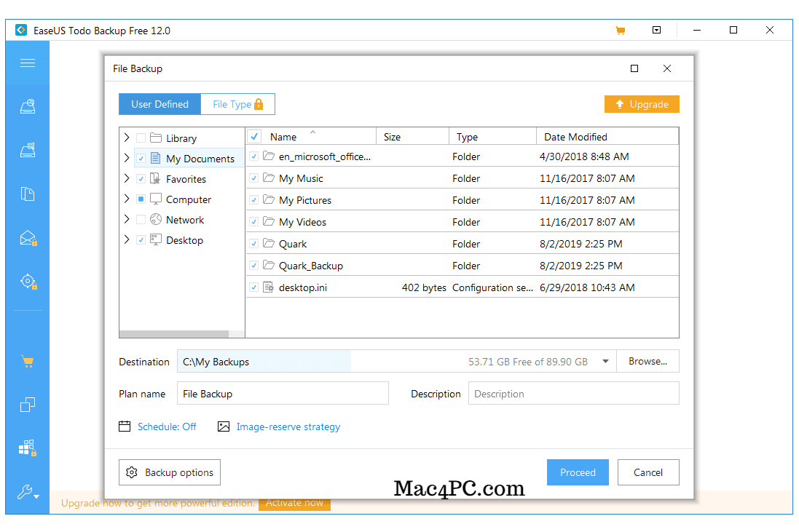799x532 pixels.
Task: Maximize the File Backup dialog
Action: point(634,68)
